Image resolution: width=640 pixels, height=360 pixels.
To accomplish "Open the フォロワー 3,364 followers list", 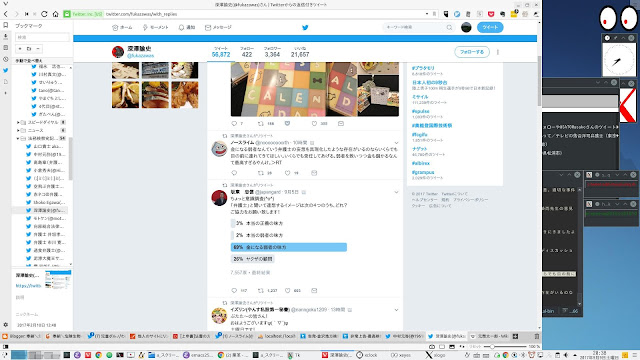I will coord(272,52).
